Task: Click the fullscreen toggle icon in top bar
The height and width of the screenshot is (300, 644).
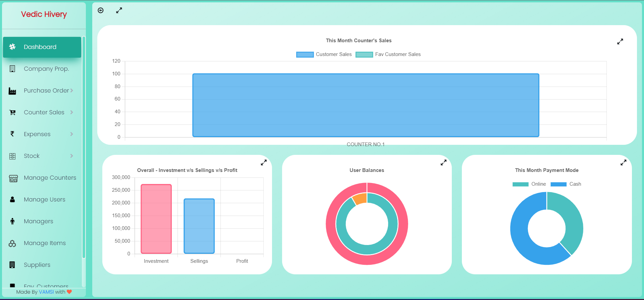Action: [x=119, y=10]
